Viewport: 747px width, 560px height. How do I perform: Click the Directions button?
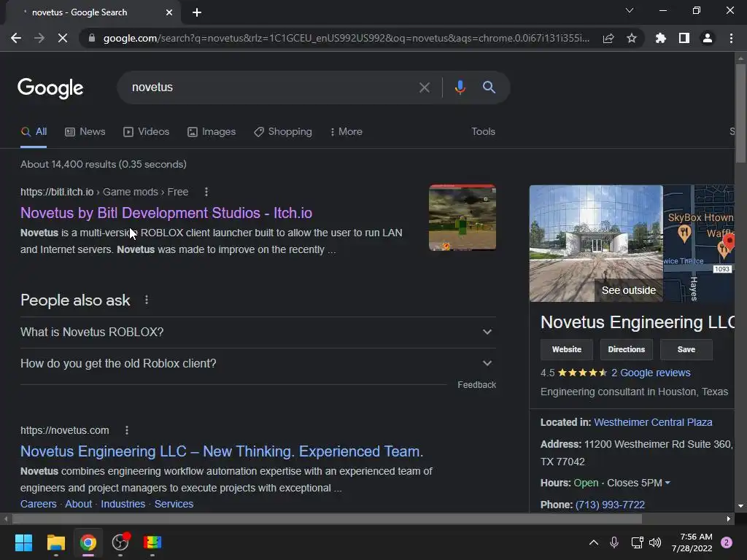tap(626, 349)
